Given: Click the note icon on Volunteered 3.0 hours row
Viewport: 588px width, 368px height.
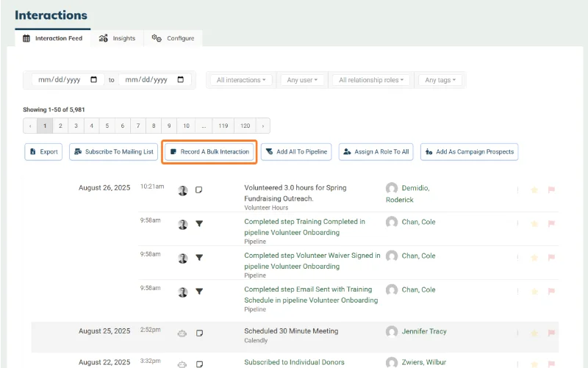Looking at the screenshot, I should click(x=199, y=190).
